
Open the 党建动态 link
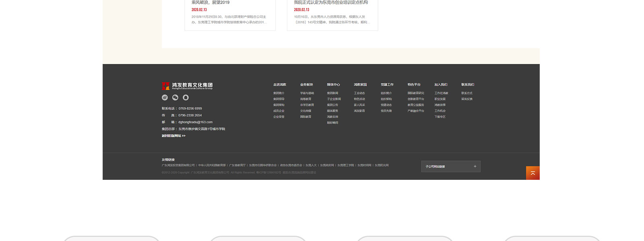point(386,105)
